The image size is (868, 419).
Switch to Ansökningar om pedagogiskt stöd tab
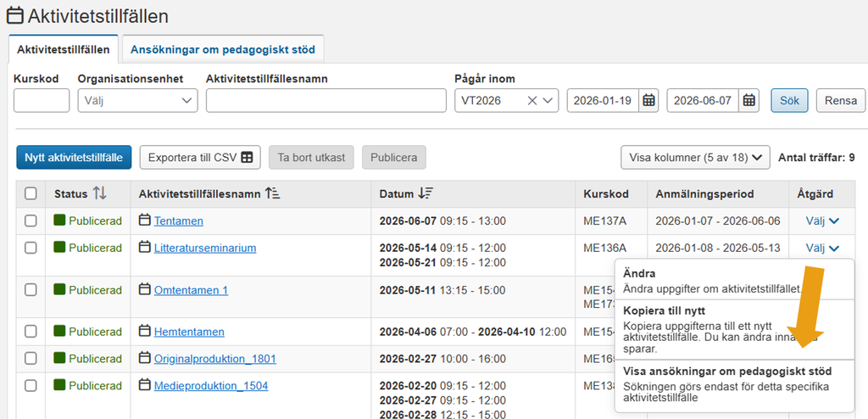[x=223, y=49]
